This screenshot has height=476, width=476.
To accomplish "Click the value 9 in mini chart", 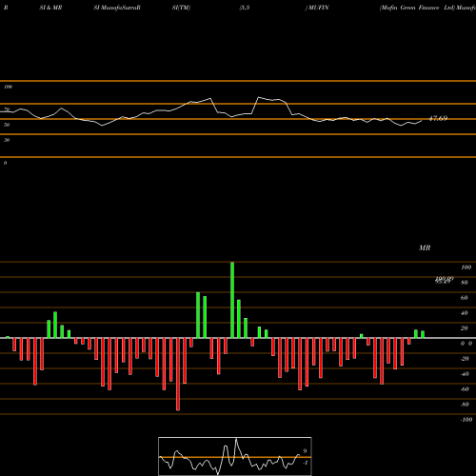I will coord(305,451).
